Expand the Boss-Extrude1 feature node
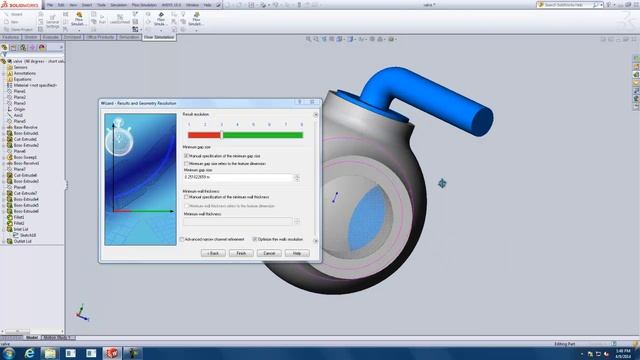Screen dimensions: 640x360 click(x=4, y=133)
